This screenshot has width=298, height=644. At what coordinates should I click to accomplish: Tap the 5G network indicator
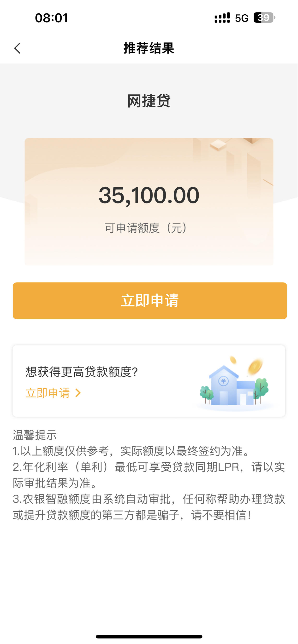pos(242,18)
